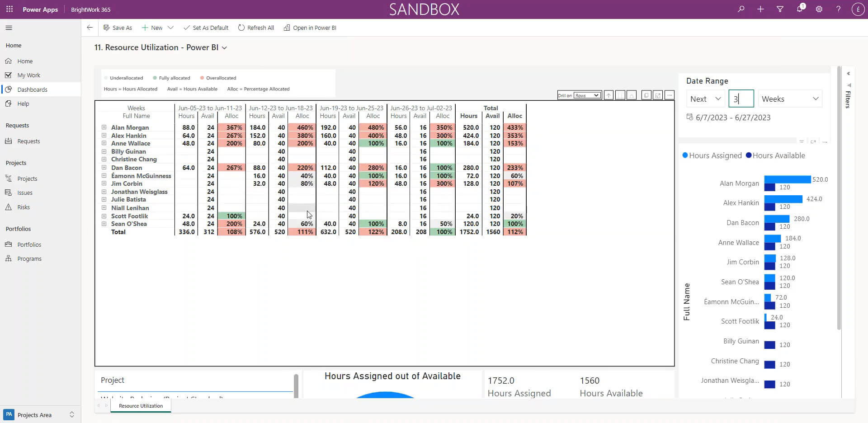868x423 pixels.
Task: Switch to the Resource Utilization tab
Action: coord(140,406)
